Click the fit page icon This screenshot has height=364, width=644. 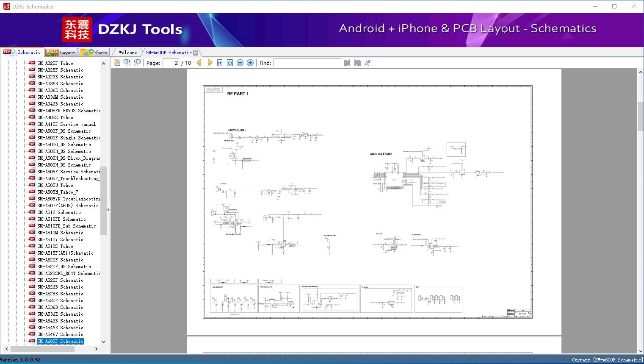pyautogui.click(x=230, y=63)
